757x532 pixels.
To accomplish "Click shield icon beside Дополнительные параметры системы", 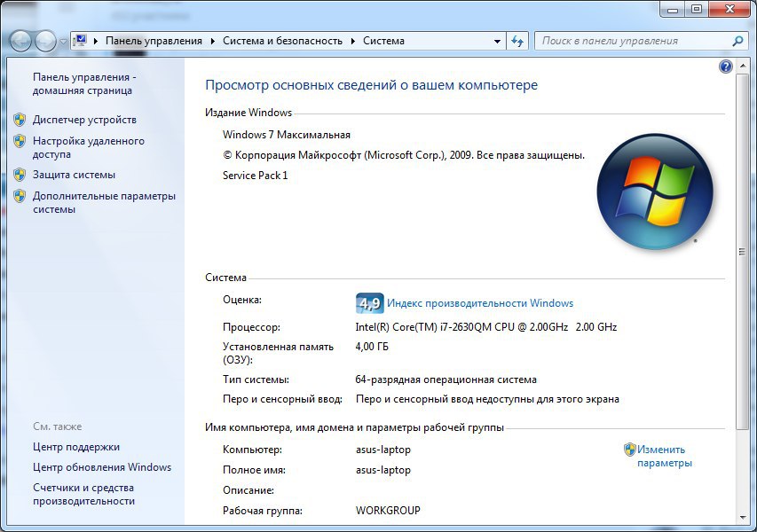I will tap(20, 196).
